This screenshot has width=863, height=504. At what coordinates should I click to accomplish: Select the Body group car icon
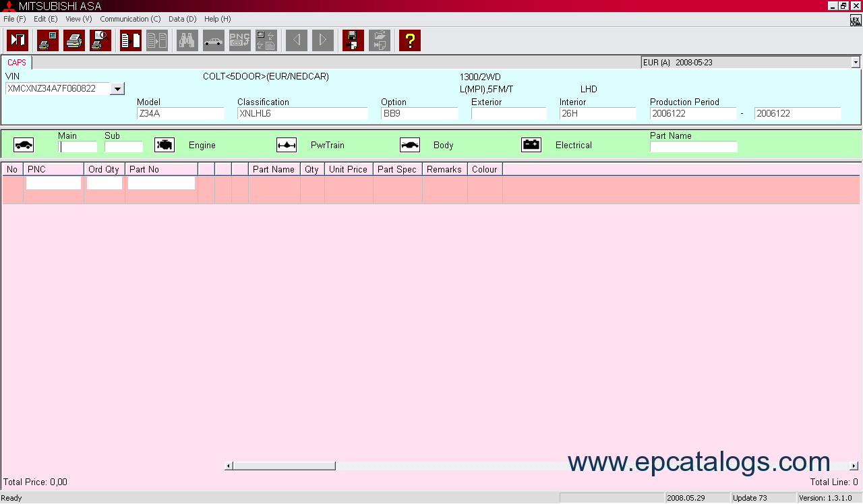tap(409, 145)
